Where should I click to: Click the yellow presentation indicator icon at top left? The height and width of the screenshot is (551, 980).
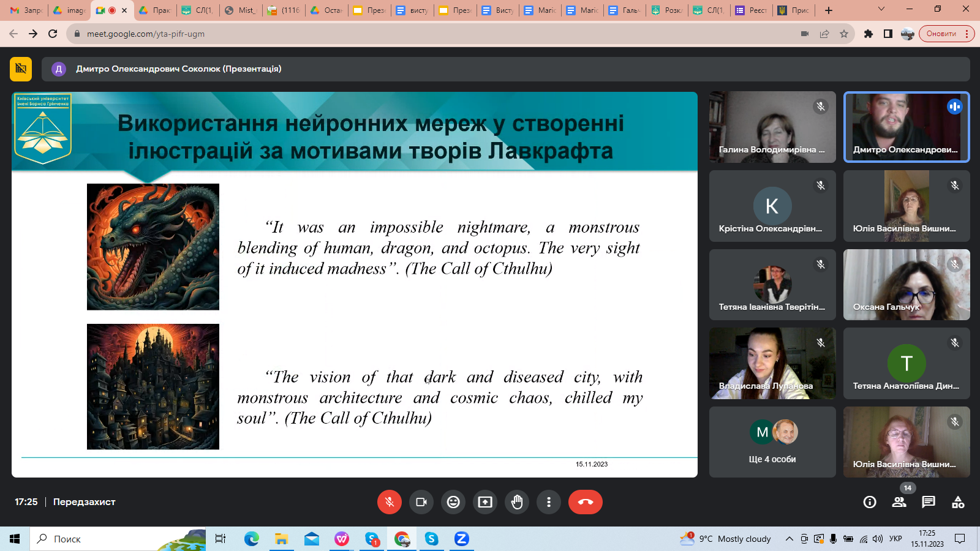pyautogui.click(x=21, y=69)
